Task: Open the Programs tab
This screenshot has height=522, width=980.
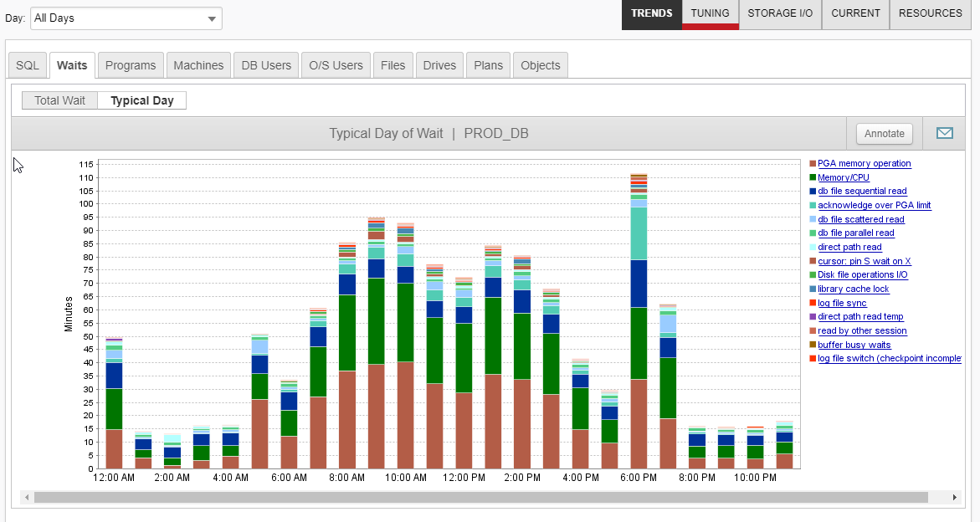Action: tap(131, 65)
